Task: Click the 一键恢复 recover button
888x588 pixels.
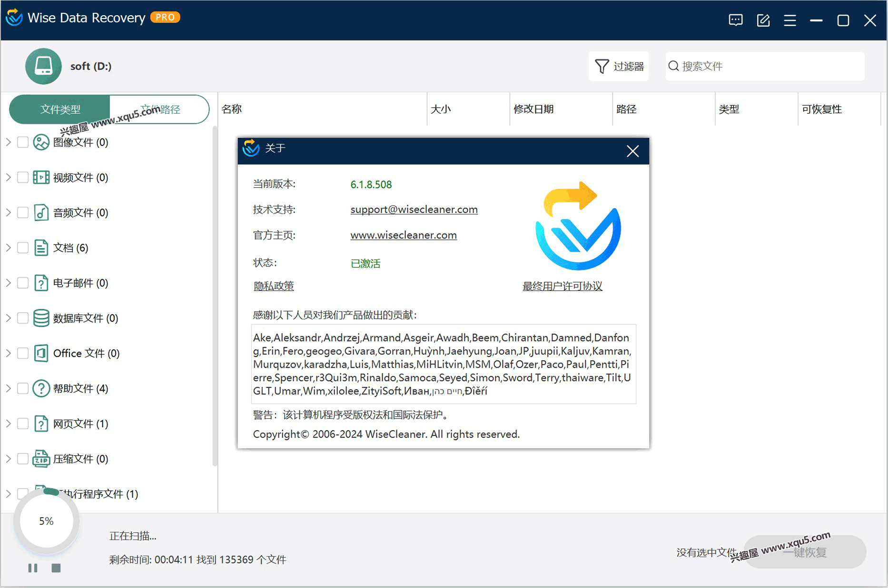Action: [x=805, y=552]
